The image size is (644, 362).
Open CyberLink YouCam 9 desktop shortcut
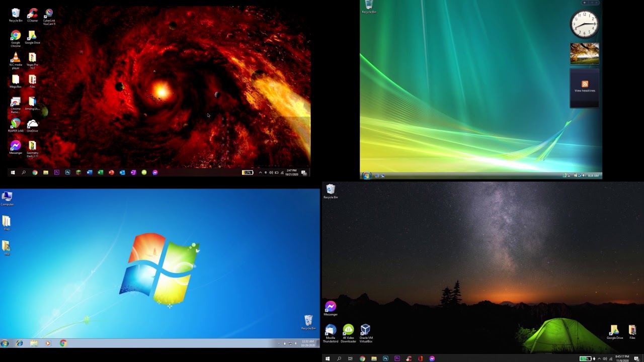tap(49, 16)
